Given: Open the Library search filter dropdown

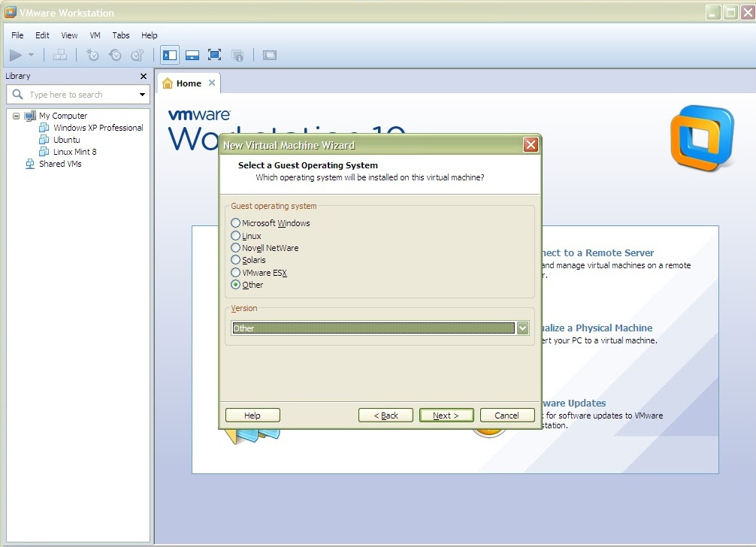Looking at the screenshot, I should [142, 95].
